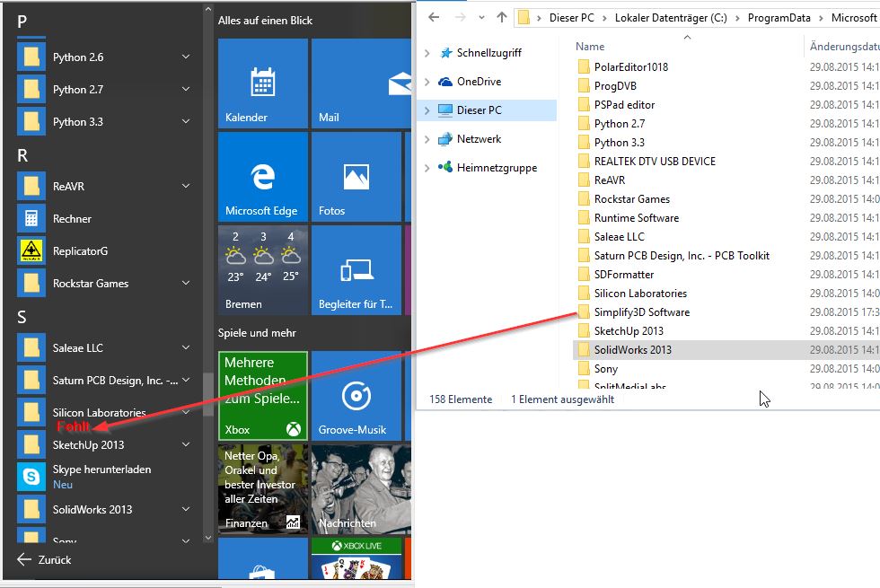Screen dimensions: 880x588
Task: Select the Sony folder in Explorer
Action: 605,369
